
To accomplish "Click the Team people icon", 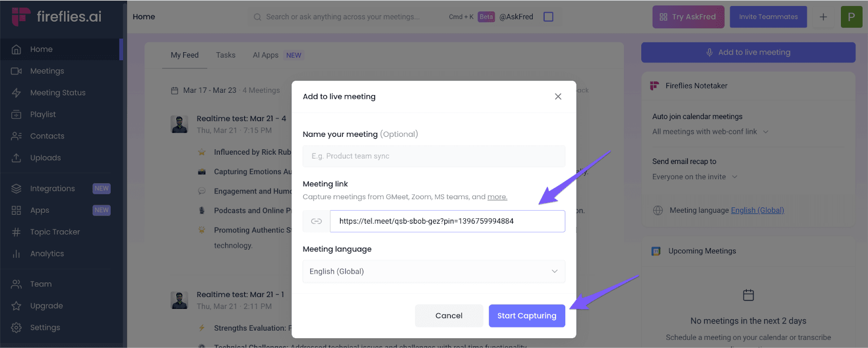I will point(16,284).
